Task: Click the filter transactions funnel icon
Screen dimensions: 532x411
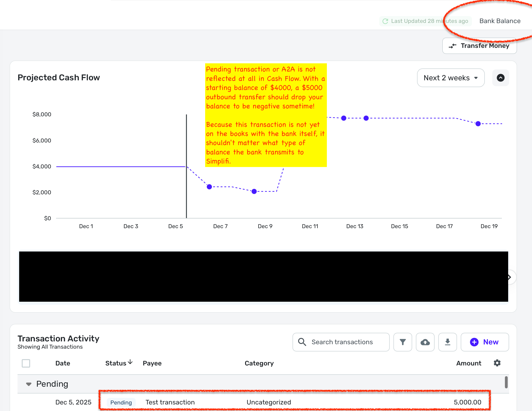Action: click(x=403, y=342)
